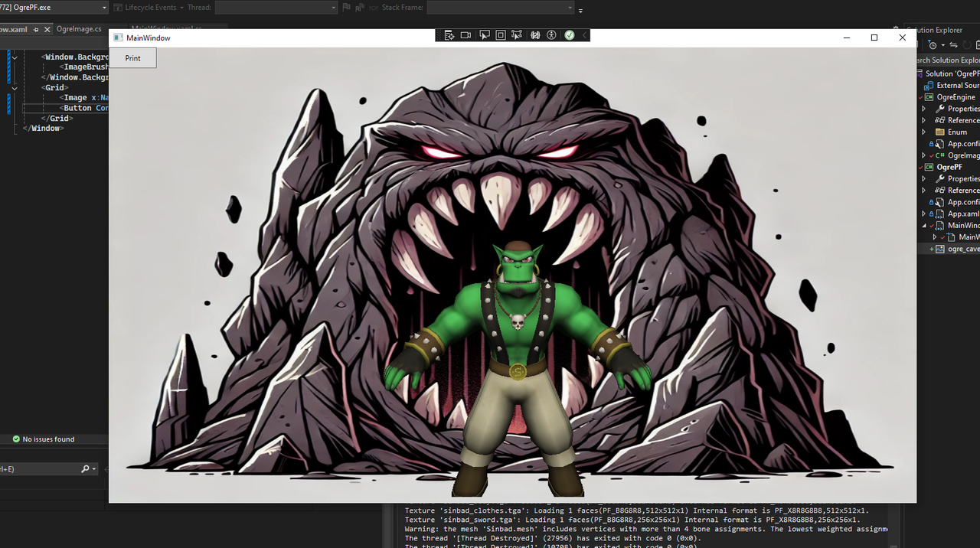Select the OgreEngine project node
Screen dimensions: 980x548
(x=955, y=97)
